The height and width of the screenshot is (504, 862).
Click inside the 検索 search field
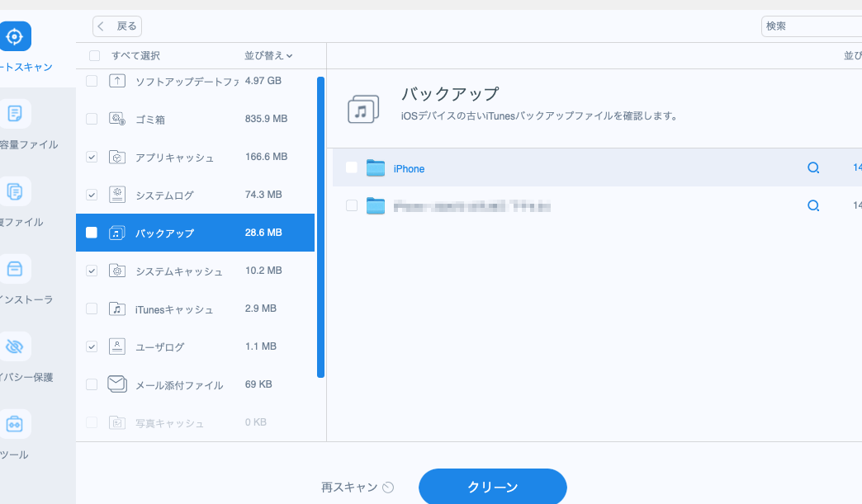(x=812, y=26)
